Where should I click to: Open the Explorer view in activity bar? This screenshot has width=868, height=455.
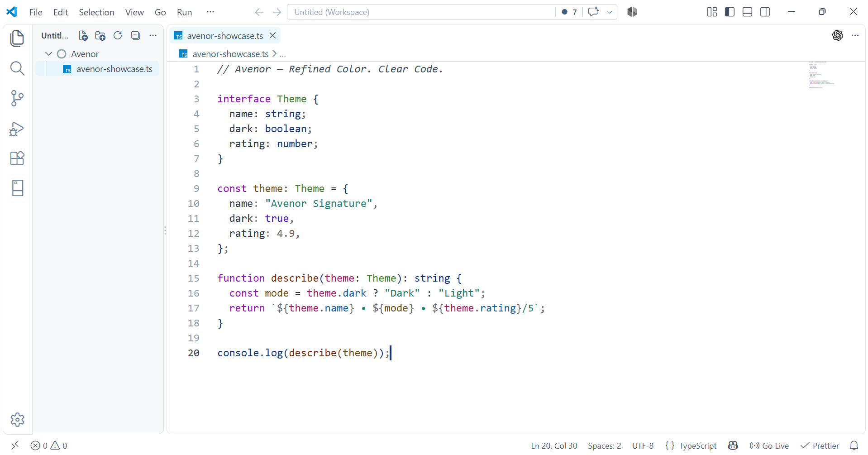(17, 38)
